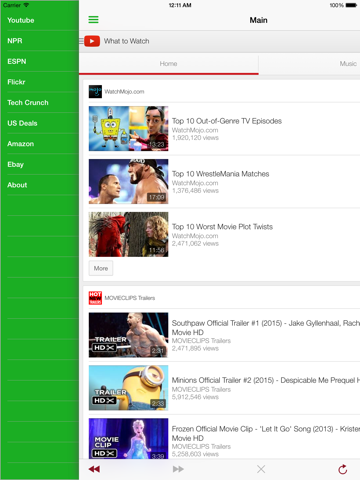Go forward with the gray forward arrows
360x480 pixels.
coord(178,469)
